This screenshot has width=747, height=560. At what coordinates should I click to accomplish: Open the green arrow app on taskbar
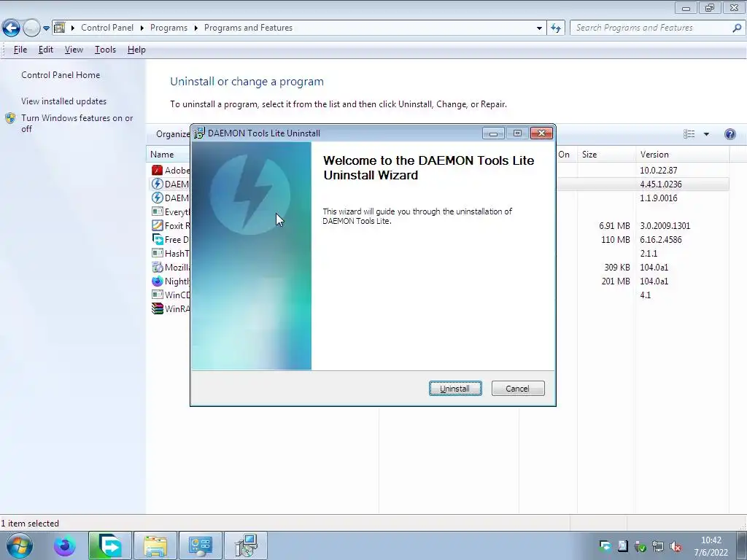pyautogui.click(x=109, y=545)
